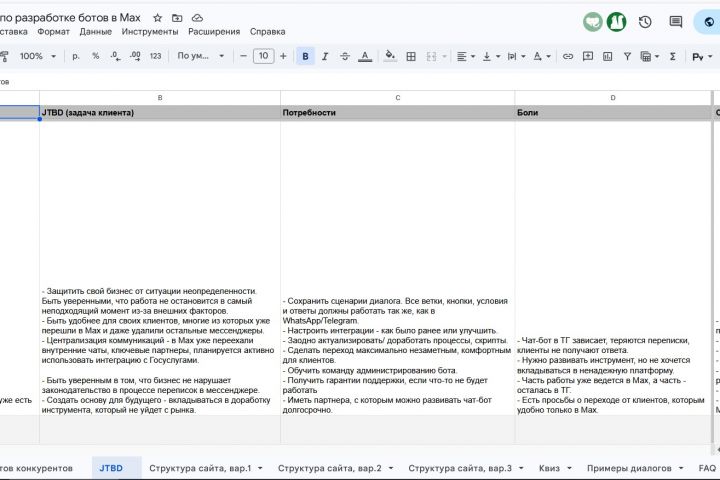Select column D header
Image resolution: width=720 pixels, height=480 pixels.
tap(613, 98)
